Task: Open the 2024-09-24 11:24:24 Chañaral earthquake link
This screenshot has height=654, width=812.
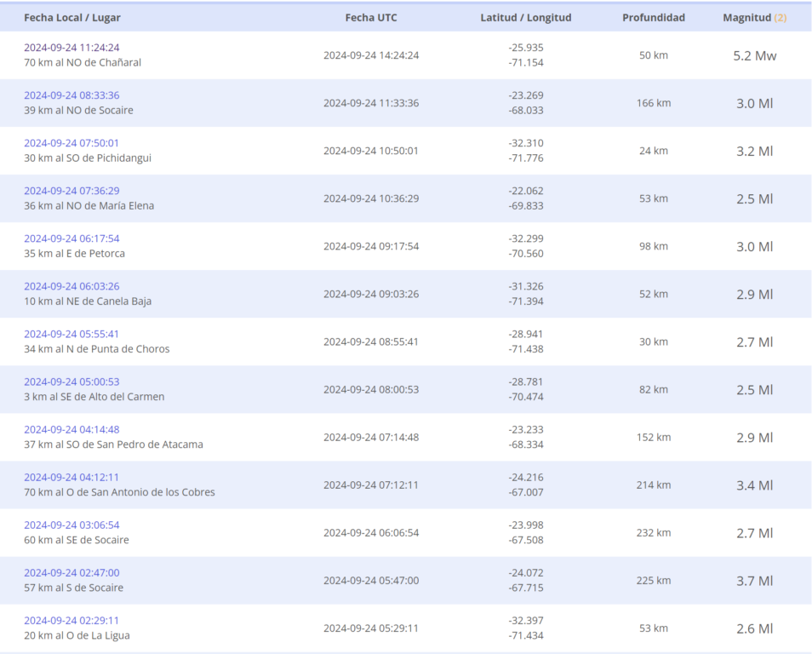Action: click(x=71, y=48)
